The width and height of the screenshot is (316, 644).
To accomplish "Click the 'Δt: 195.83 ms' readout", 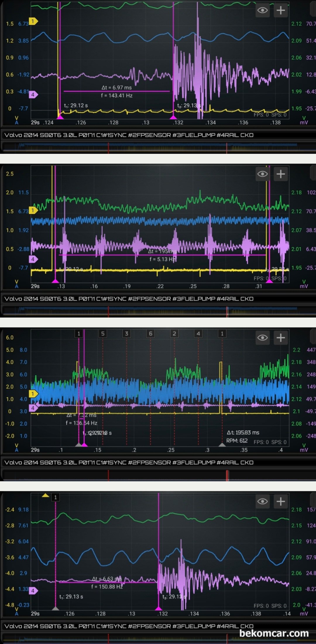I will [x=243, y=432].
